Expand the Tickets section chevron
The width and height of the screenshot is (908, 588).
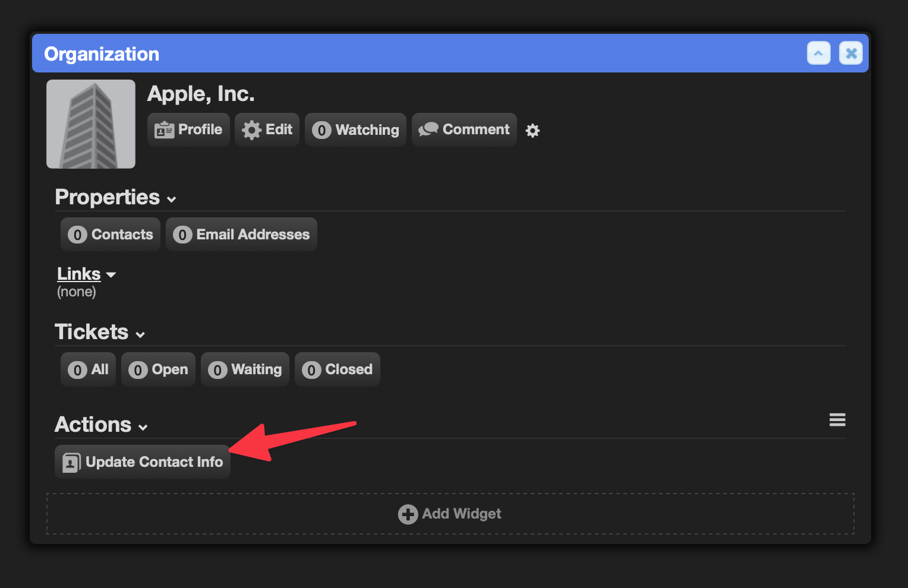click(140, 334)
